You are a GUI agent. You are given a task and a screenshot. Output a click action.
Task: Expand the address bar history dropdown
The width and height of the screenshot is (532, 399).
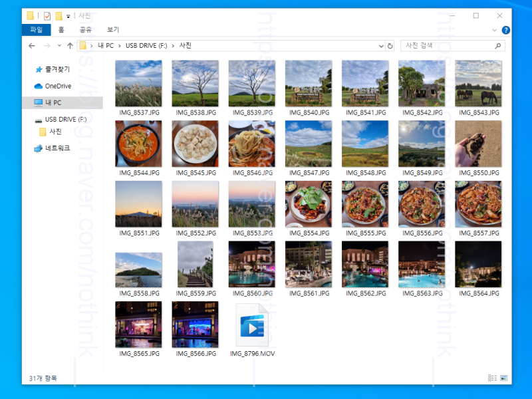[381, 46]
